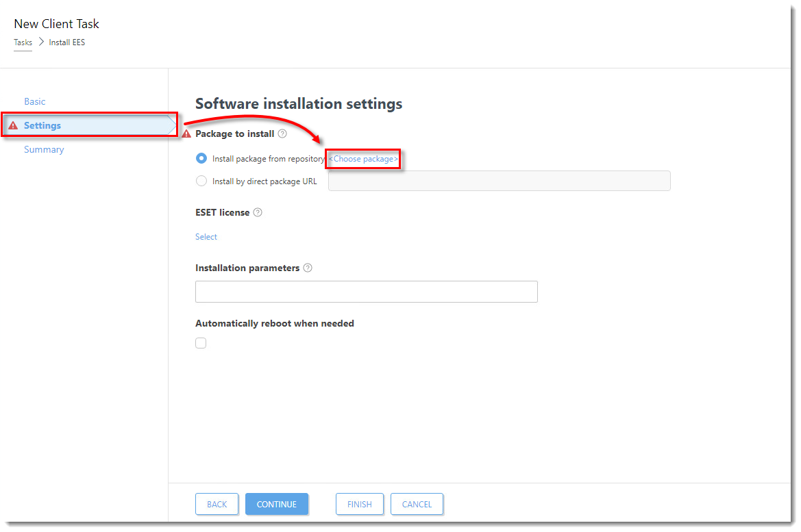Click the CONTINUE button
The height and width of the screenshot is (532, 801).
(x=276, y=505)
